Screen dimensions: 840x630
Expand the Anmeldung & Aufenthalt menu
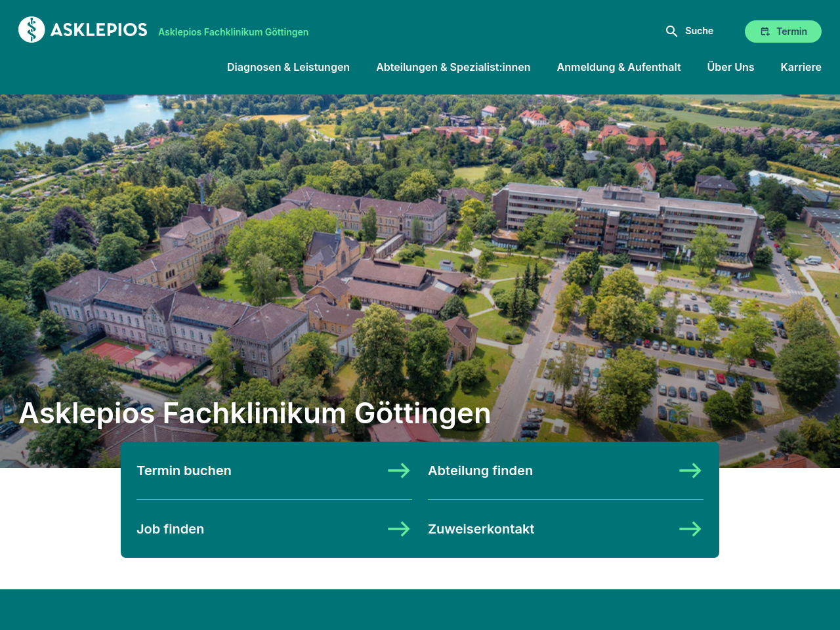click(618, 67)
